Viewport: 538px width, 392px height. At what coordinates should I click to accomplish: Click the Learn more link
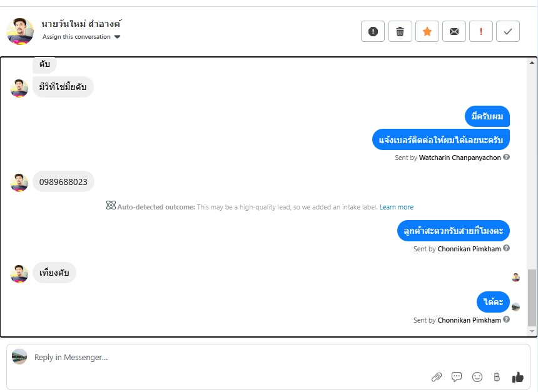pyautogui.click(x=396, y=207)
